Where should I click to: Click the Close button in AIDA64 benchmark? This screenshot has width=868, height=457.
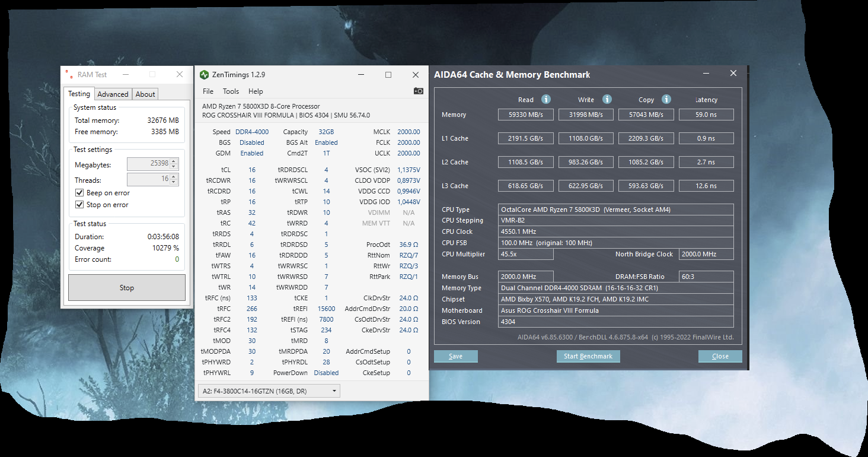(720, 356)
